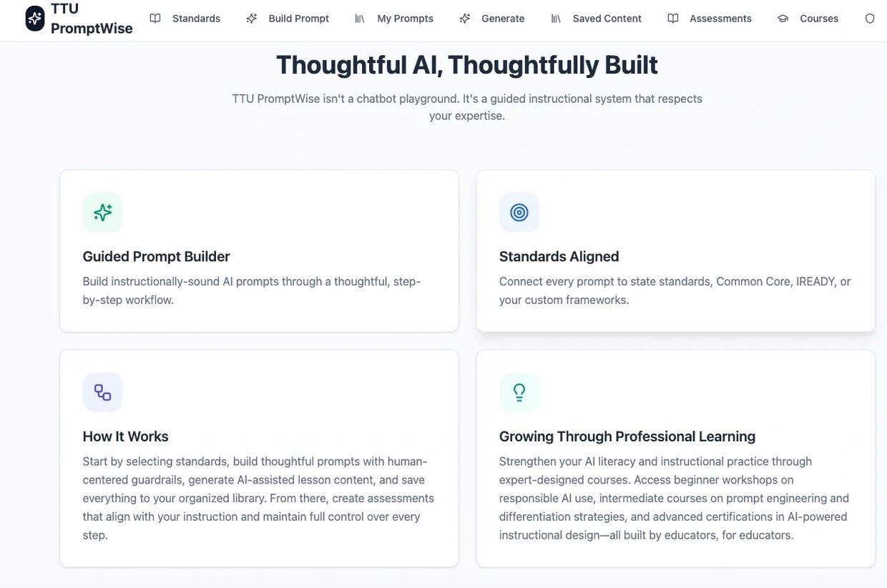Image resolution: width=887 pixels, height=588 pixels.
Task: Click the shield icon in the navigation bar
Action: (870, 19)
